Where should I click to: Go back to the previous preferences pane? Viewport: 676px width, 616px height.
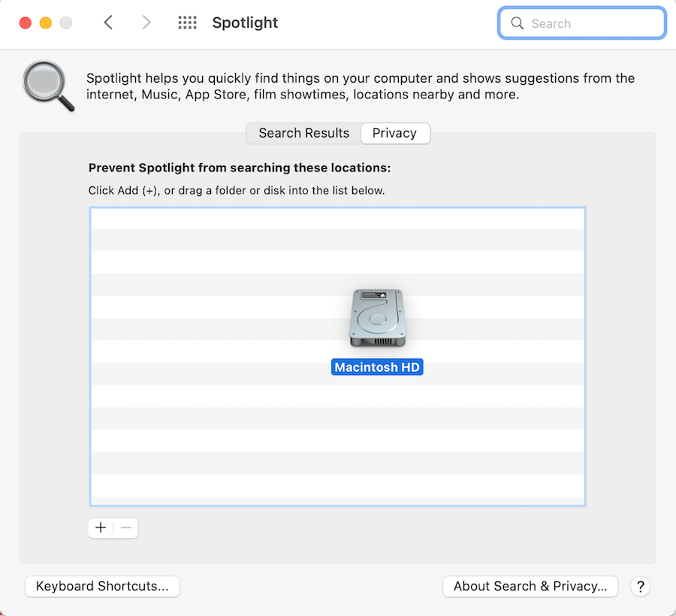108,23
